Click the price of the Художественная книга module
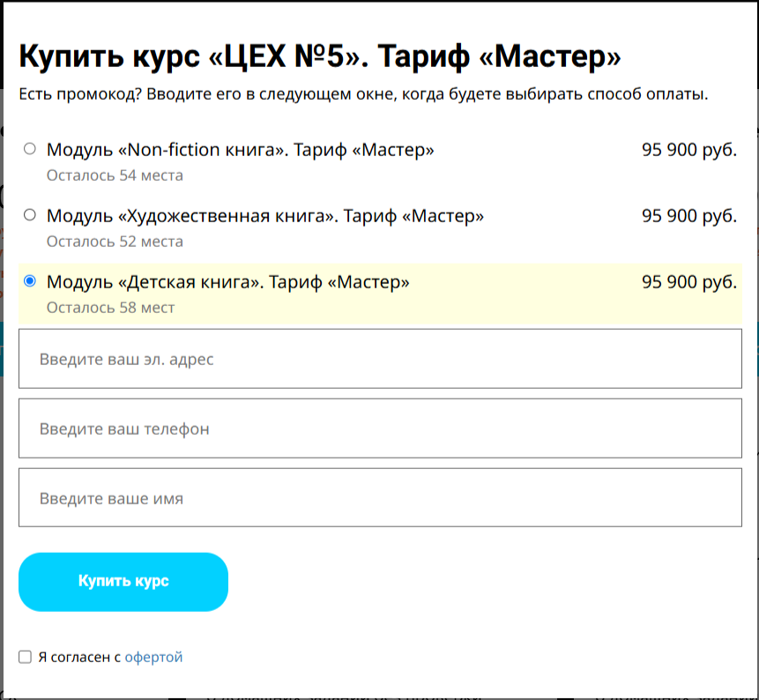This screenshot has height=700, width=759. click(689, 216)
